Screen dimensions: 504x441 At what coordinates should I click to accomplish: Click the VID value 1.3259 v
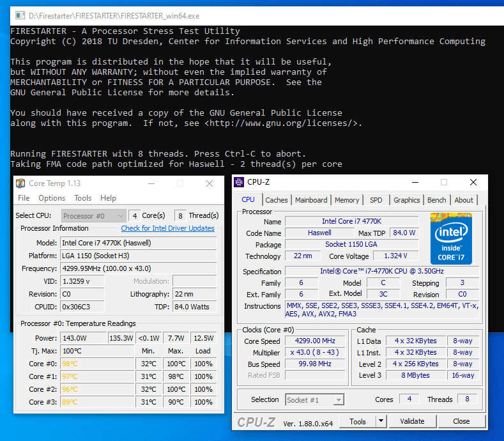click(x=82, y=281)
